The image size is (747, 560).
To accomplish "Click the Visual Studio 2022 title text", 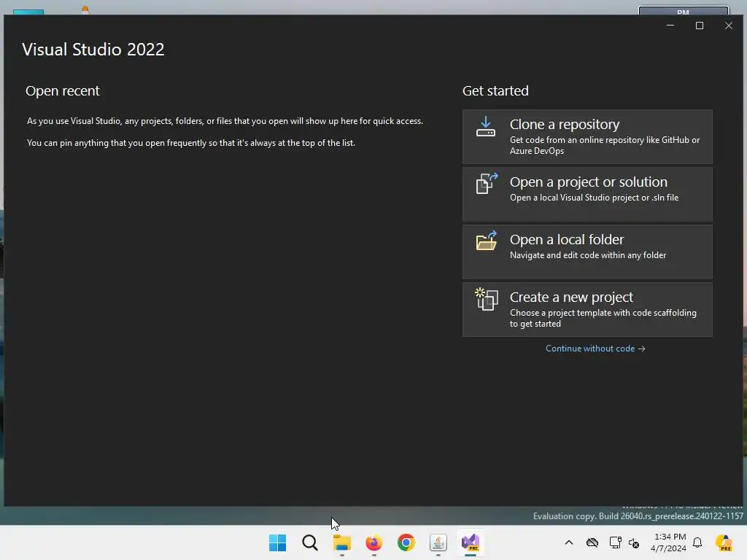I will [93, 50].
